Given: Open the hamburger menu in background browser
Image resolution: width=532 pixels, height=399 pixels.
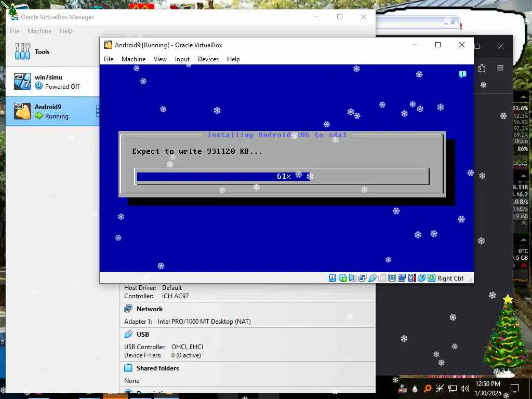Looking at the screenshot, I should (500, 68).
